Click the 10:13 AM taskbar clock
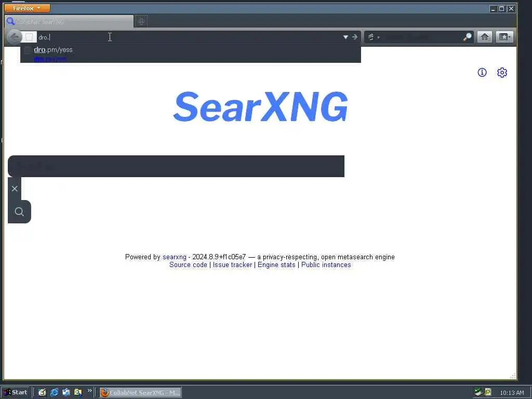The height and width of the screenshot is (399, 532). [x=512, y=393]
